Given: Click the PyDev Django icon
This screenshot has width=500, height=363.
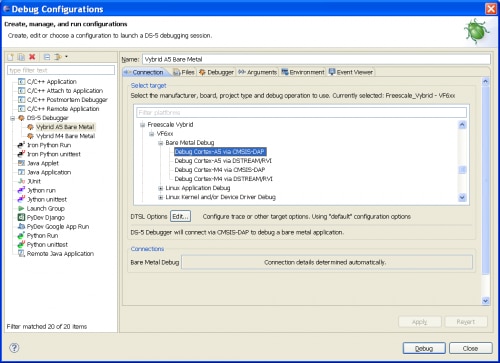Looking at the screenshot, I should (x=21, y=217).
